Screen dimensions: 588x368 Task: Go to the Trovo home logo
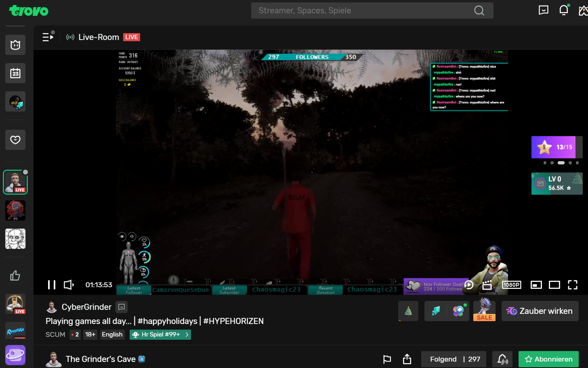coord(29,11)
